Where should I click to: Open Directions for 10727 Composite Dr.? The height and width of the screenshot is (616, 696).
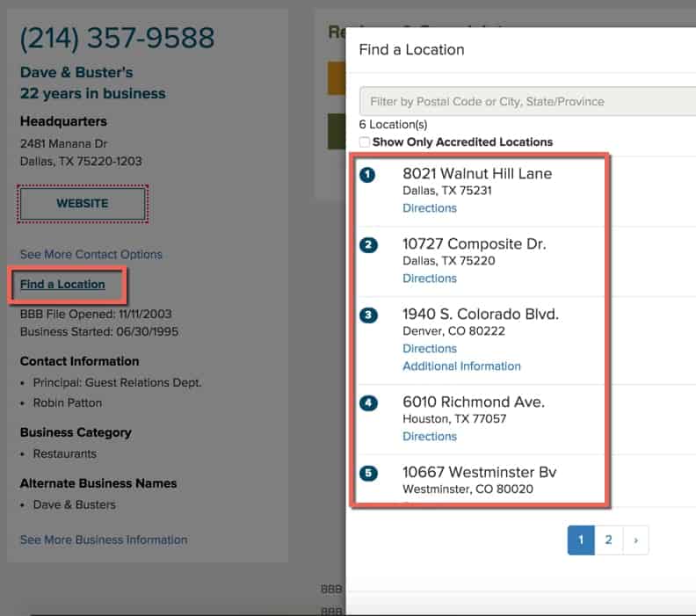(x=429, y=279)
